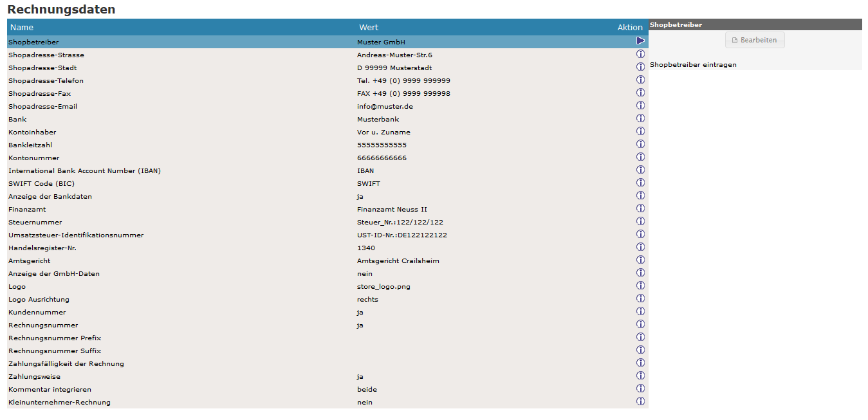Click the arrow icon in Shopbetreiber row
This screenshot has height=420, width=868.
[x=640, y=41]
